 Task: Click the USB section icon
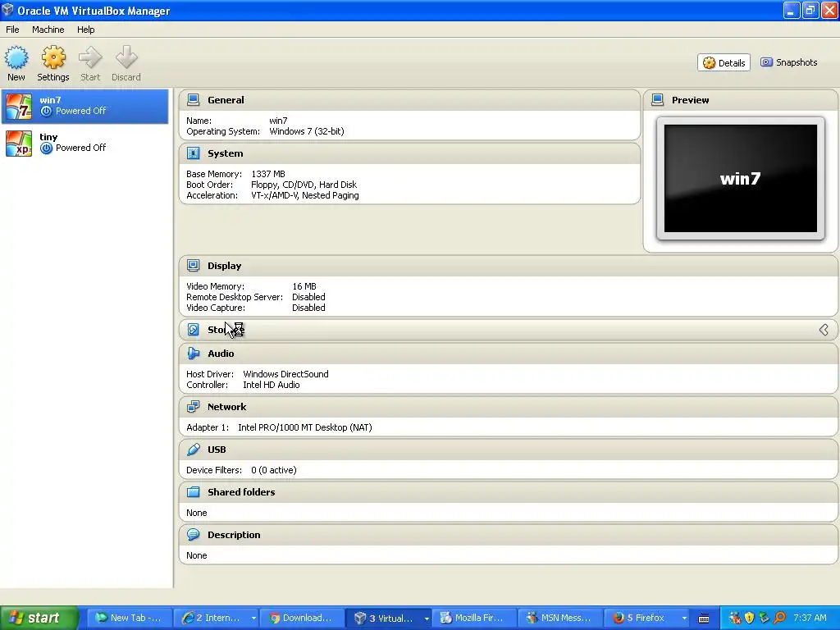point(194,450)
